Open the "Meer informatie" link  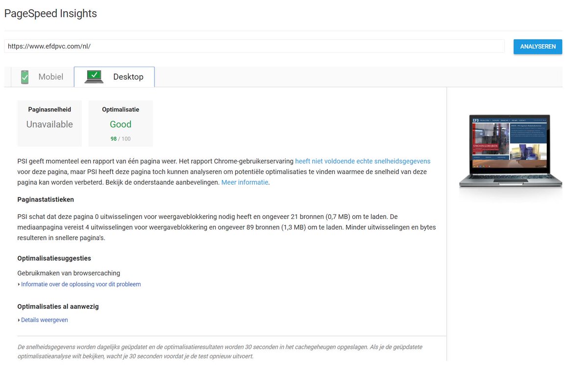(x=244, y=182)
